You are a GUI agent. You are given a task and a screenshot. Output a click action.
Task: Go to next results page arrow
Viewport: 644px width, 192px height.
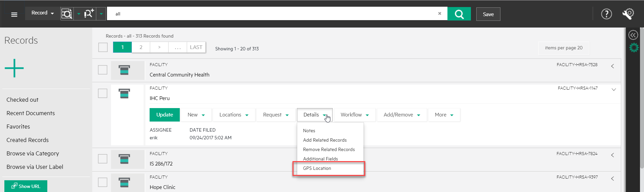[159, 47]
